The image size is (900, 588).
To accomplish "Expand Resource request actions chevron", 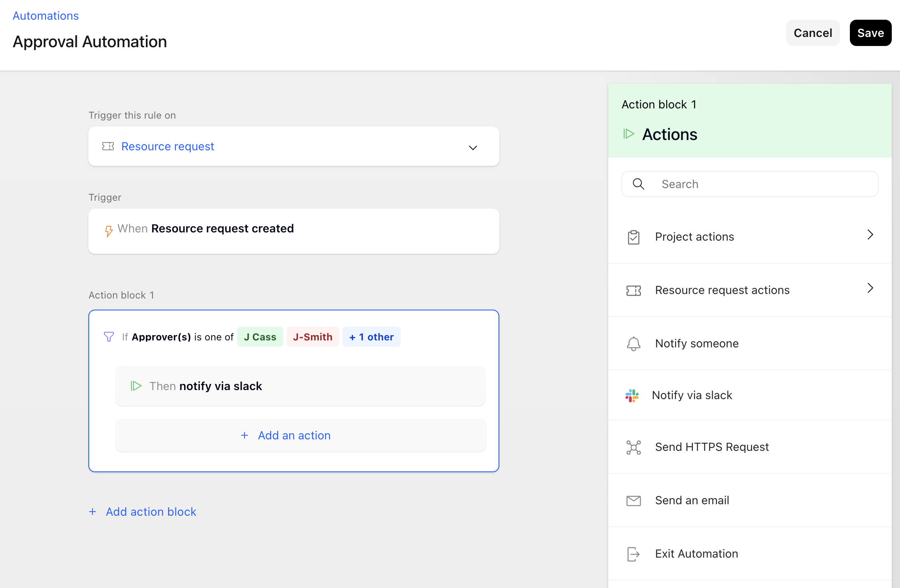I will point(870,288).
